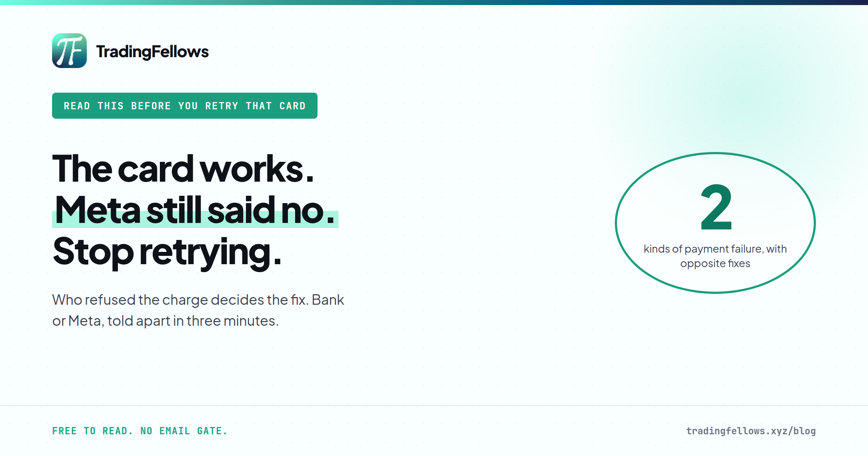
Task: Click the headline line 'The card works.'
Action: click(183, 169)
